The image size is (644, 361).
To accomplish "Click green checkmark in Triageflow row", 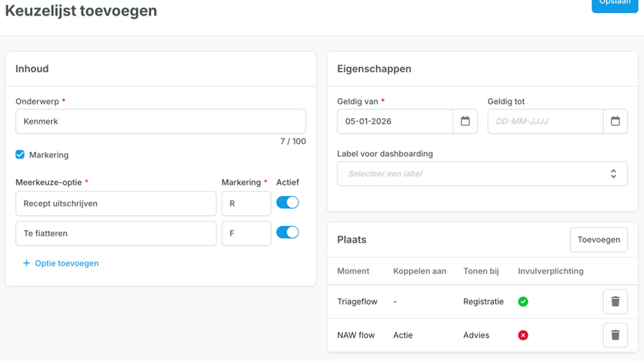I will 523,302.
